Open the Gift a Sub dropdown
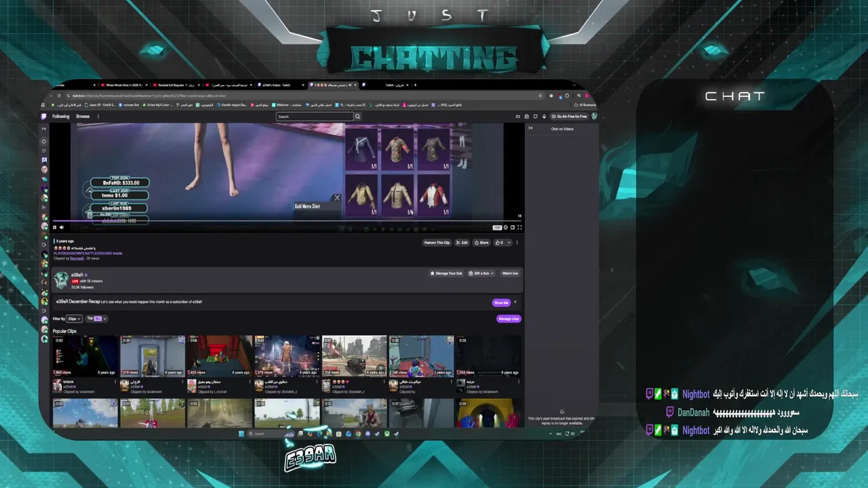 [x=480, y=273]
